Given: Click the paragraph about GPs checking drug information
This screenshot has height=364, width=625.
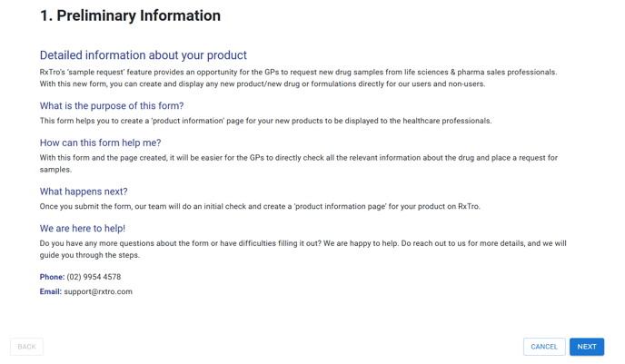Looking at the screenshot, I should pos(299,163).
